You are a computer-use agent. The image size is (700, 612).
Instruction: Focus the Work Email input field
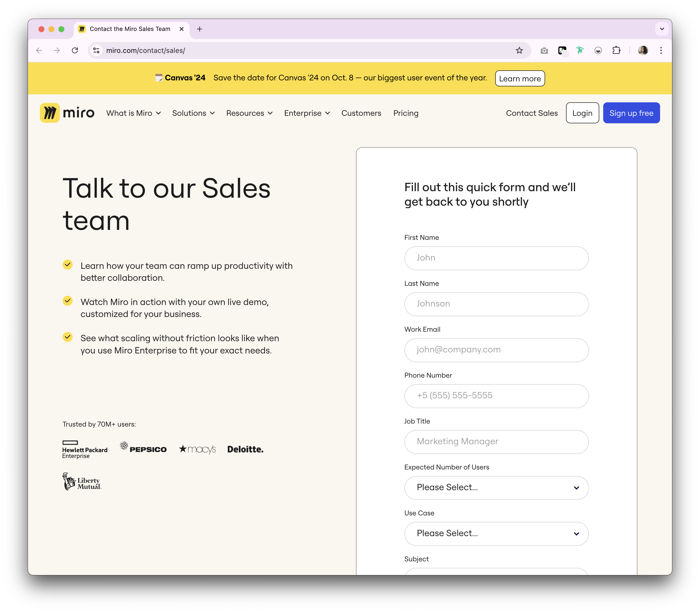point(496,350)
